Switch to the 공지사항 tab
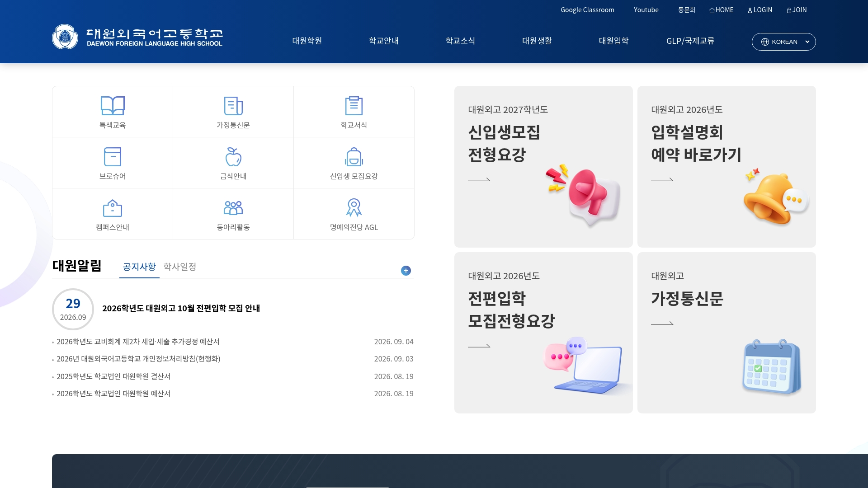This screenshot has width=868, height=488. (139, 267)
